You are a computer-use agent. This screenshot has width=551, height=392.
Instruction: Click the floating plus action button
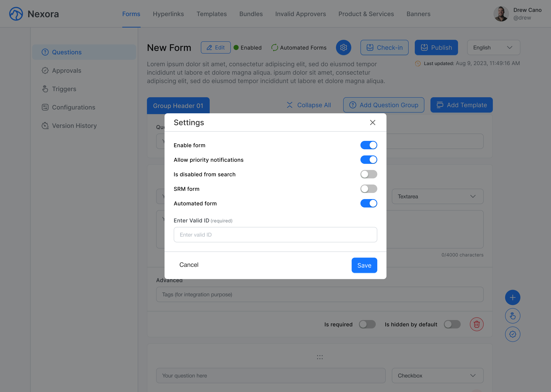(513, 297)
